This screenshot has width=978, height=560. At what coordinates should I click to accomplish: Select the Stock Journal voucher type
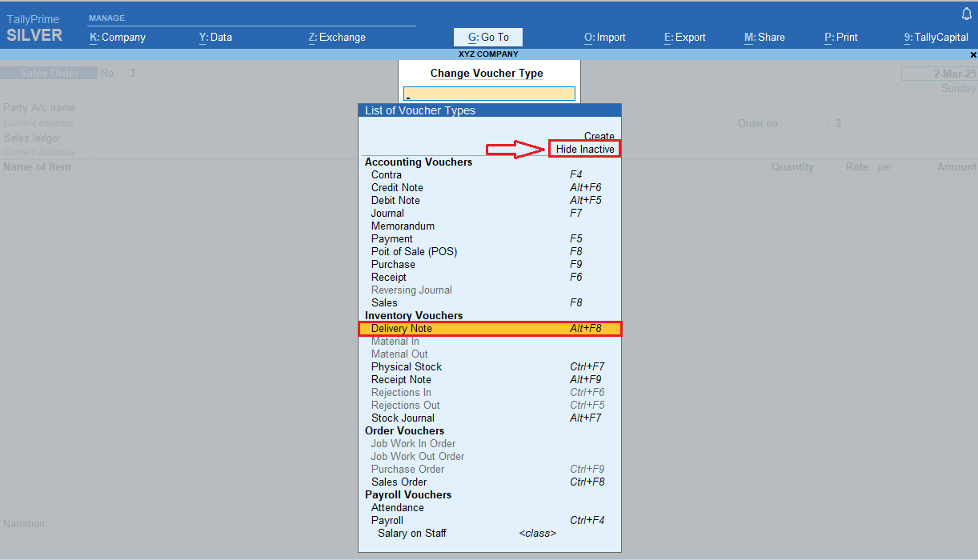point(403,418)
